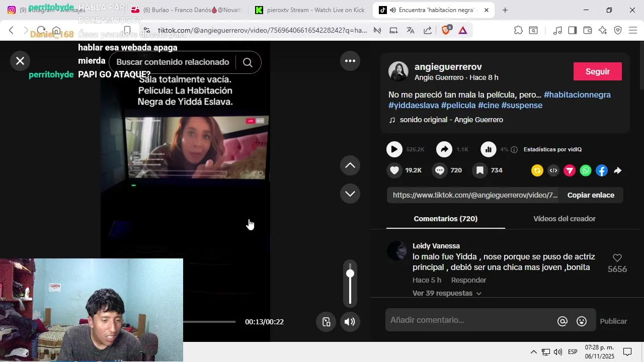644x362 pixels.
Task: Click 'Responder' on Leidy Vanessa's comment
Action: [468, 280]
